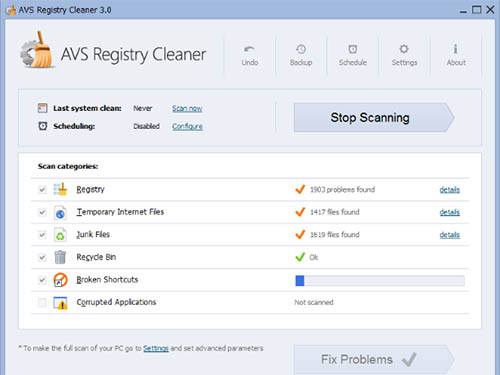Uncheck the Registry scan checkbox
Screen dimensions: 500x375
(42, 190)
